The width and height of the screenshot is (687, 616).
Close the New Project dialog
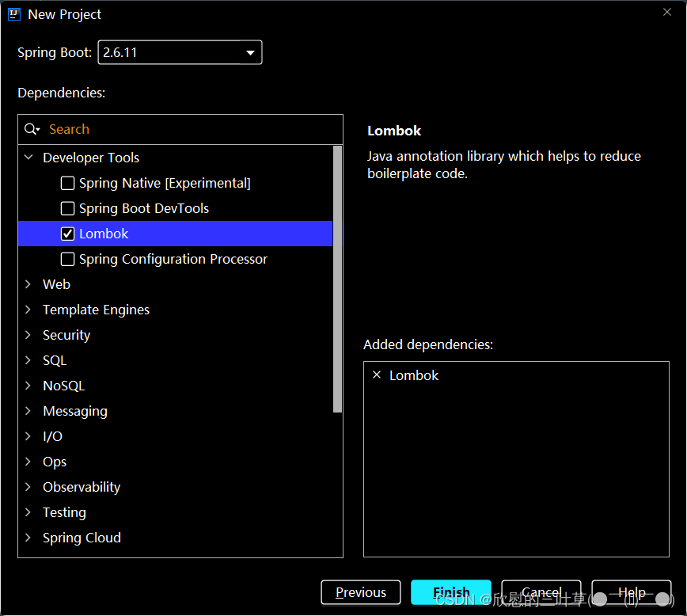[667, 13]
